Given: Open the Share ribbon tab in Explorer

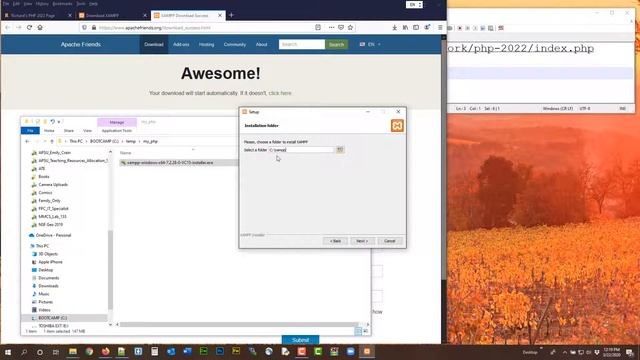Looking at the screenshot, I should pos(69,131).
